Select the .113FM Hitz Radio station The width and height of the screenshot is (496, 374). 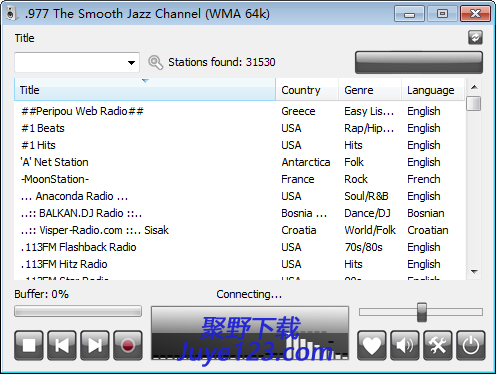239,264
